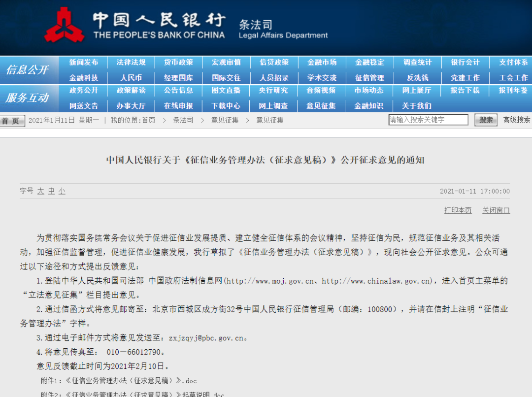Visit 下载中心 page
Image resolution: width=532 pixels, height=397 pixels.
pos(226,106)
